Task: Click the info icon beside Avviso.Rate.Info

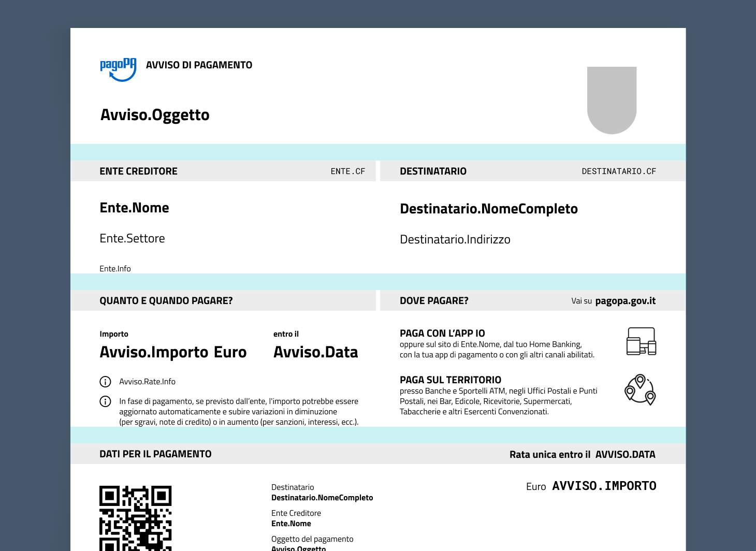Action: (106, 382)
